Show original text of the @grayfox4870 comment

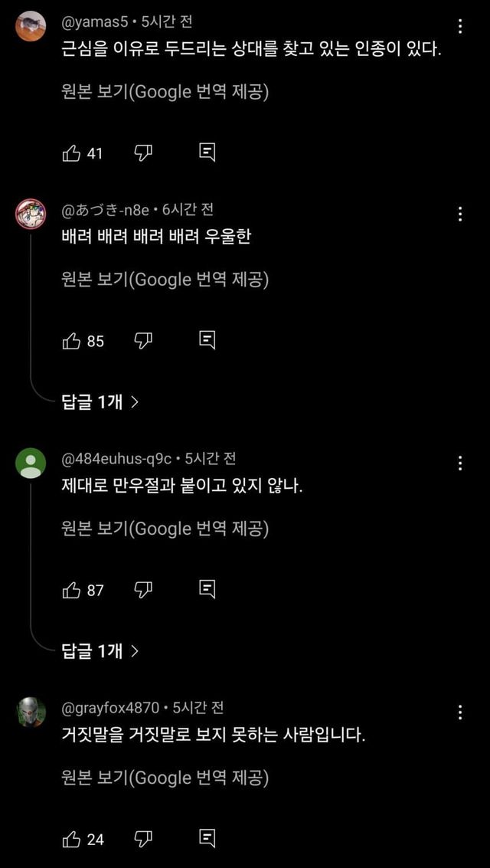(165, 778)
